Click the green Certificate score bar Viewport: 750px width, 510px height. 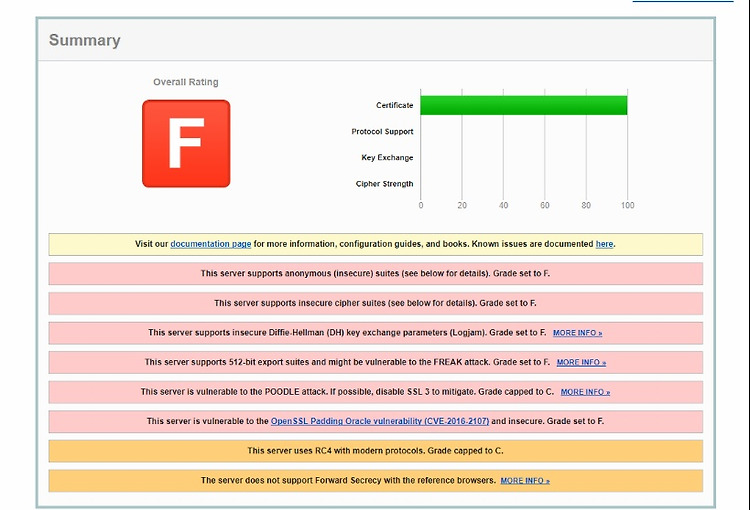pos(524,105)
